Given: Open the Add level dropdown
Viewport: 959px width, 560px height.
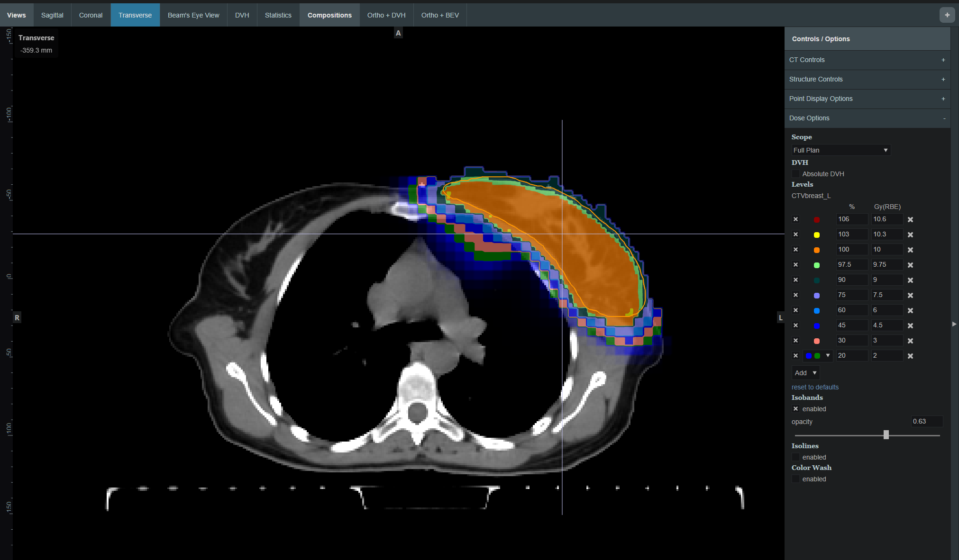Looking at the screenshot, I should pyautogui.click(x=805, y=373).
